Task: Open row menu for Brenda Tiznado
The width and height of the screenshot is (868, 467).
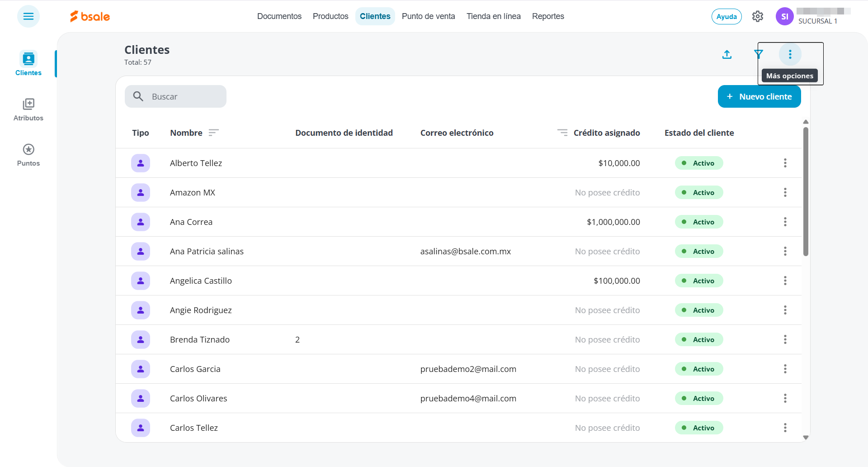Action: tap(785, 339)
